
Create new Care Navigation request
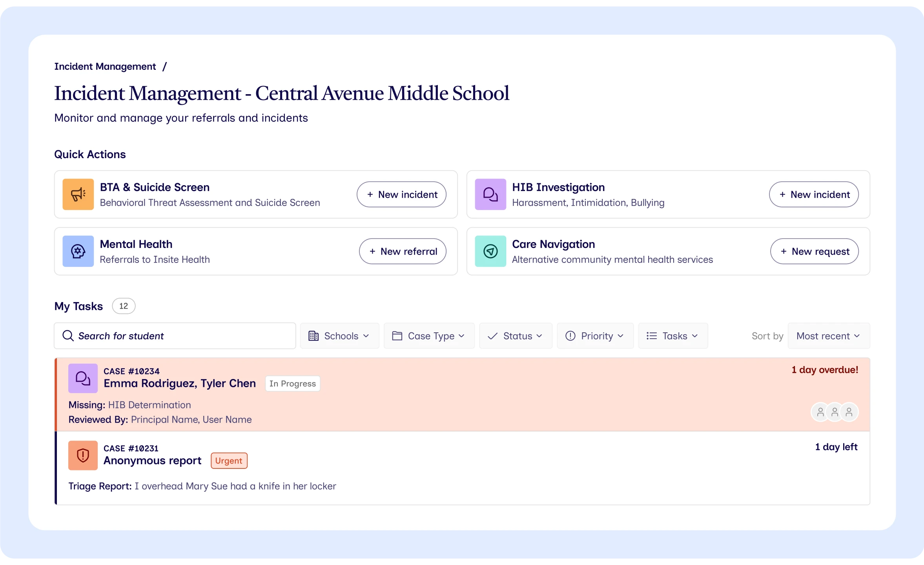tap(815, 251)
